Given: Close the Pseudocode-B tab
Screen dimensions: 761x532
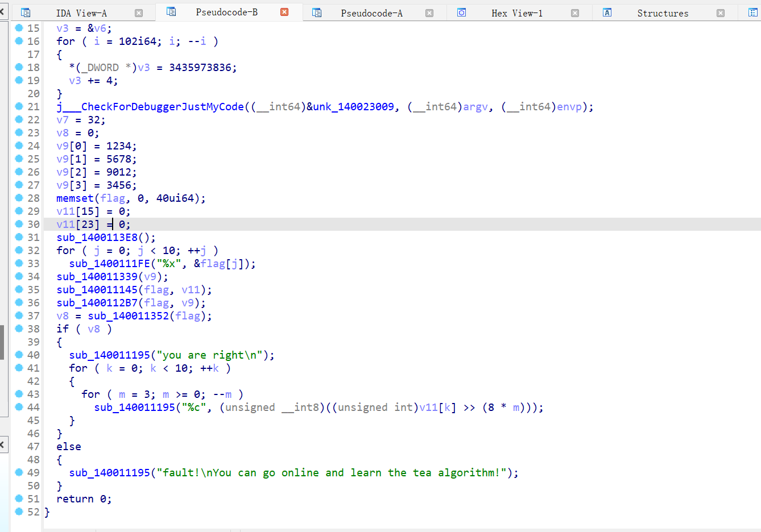Looking at the screenshot, I should tap(284, 12).
